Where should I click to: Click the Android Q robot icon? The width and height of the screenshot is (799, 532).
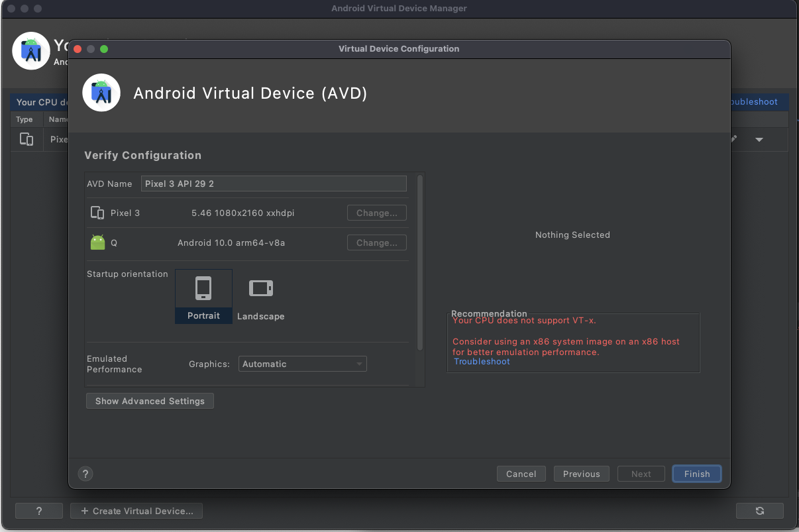pos(98,242)
